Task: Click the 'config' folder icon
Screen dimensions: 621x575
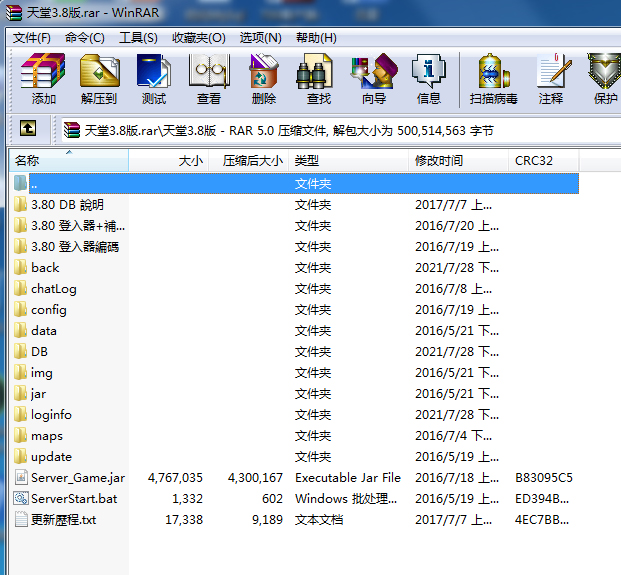Action: click(21, 310)
